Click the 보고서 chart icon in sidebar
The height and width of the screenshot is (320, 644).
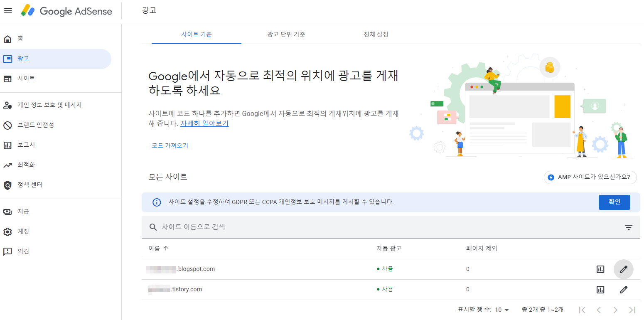[7, 145]
